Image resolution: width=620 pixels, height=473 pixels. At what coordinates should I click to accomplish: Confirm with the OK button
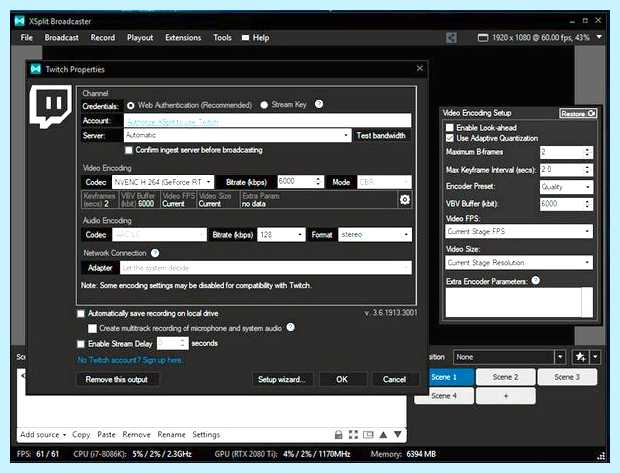342,379
